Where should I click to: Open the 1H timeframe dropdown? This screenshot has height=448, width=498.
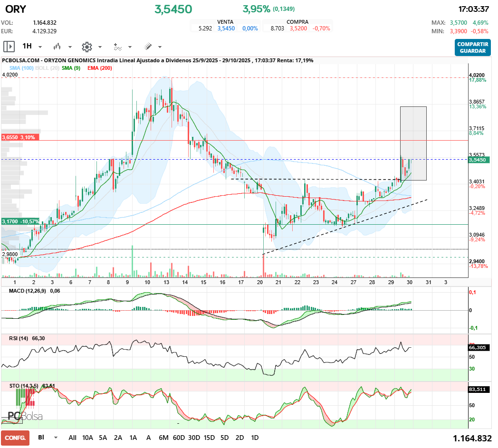(39, 47)
